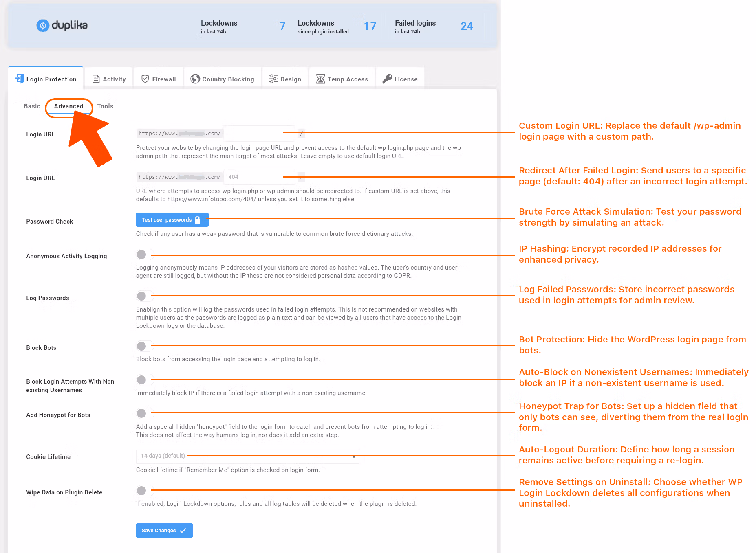
Task: Open the Tools sub-tab
Action: [105, 106]
